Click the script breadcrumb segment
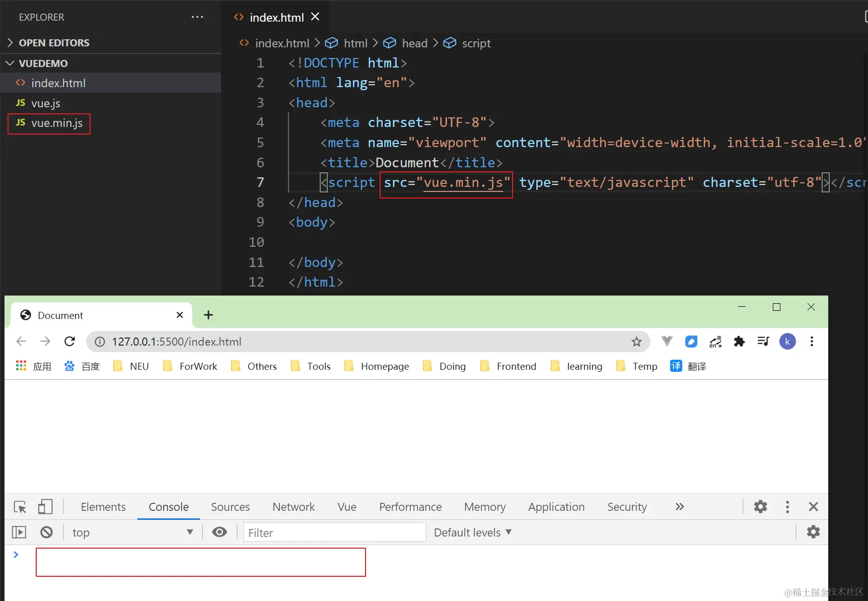This screenshot has width=868, height=601. [476, 43]
